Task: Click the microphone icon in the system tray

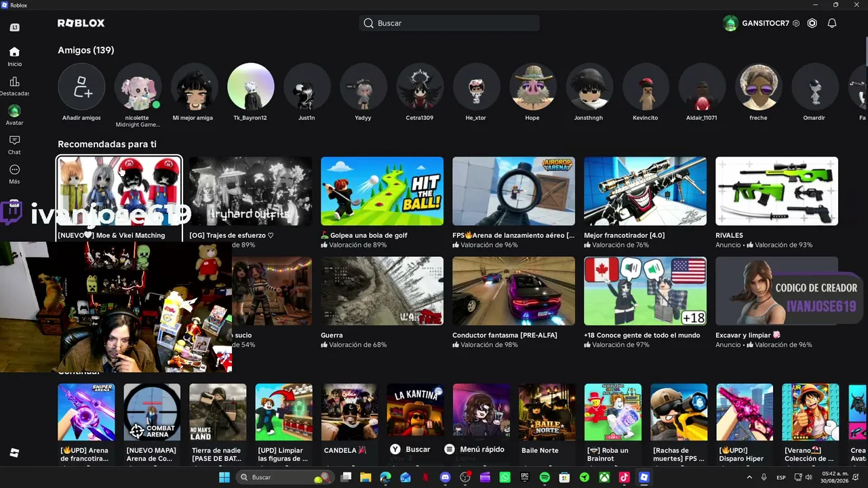Action: tap(764, 477)
